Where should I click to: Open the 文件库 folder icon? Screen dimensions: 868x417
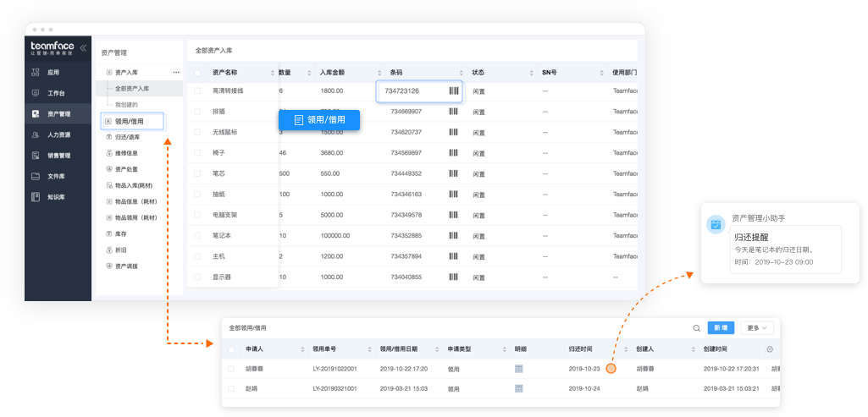[36, 177]
